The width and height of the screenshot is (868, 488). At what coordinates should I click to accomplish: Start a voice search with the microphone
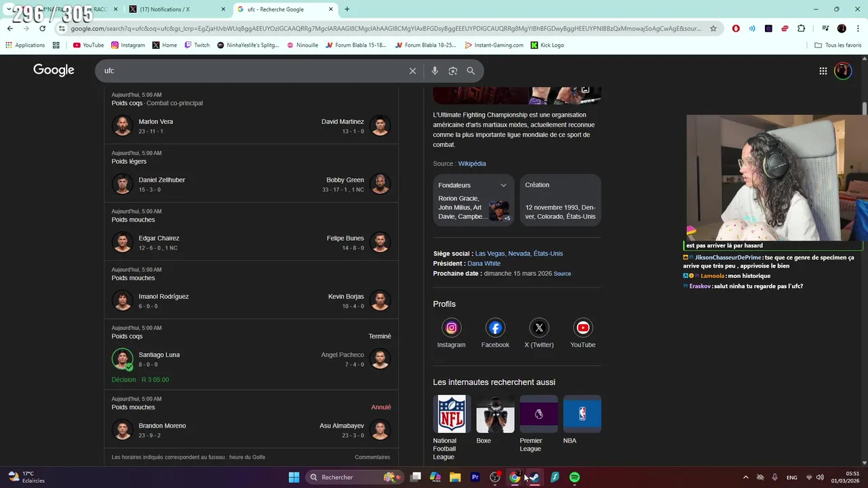tap(435, 70)
